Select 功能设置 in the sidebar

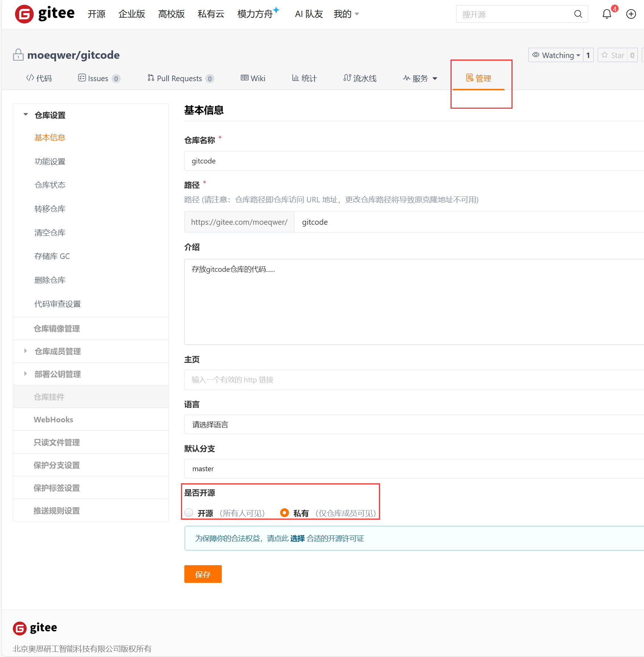50,161
